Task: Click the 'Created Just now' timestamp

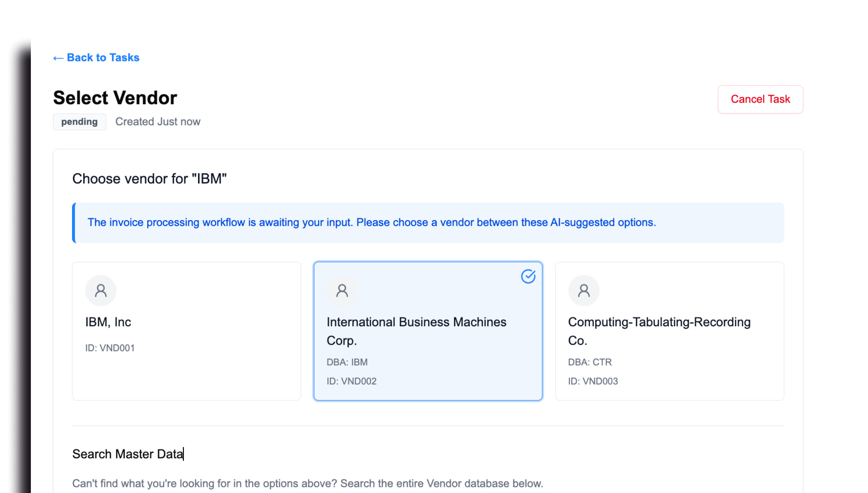Action: 158,122
